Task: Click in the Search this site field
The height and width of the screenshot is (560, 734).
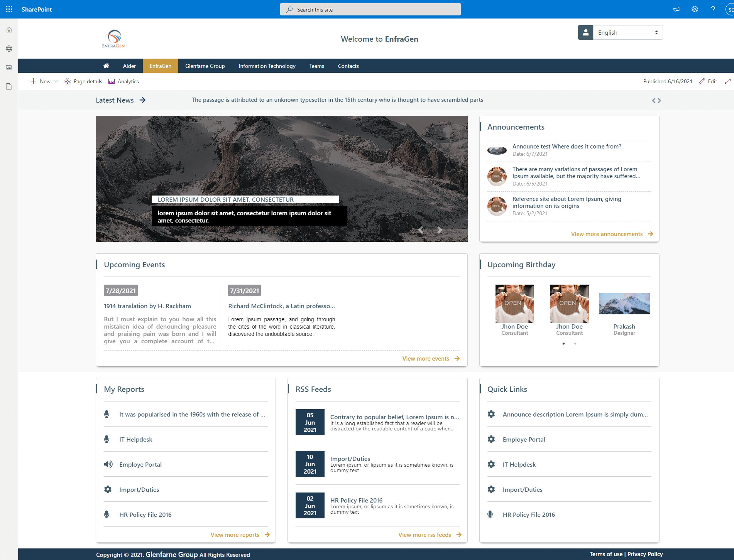Action: (x=370, y=9)
